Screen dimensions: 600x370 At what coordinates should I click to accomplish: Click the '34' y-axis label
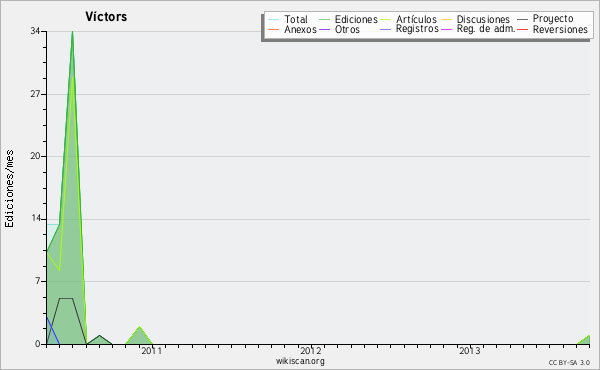[x=35, y=31]
